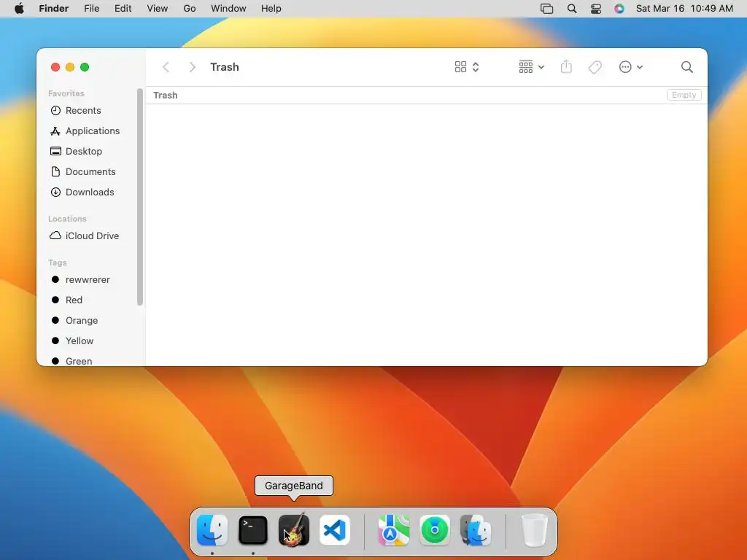The width and height of the screenshot is (747, 560).
Task: Click the Favorites section header
Action: coord(66,93)
